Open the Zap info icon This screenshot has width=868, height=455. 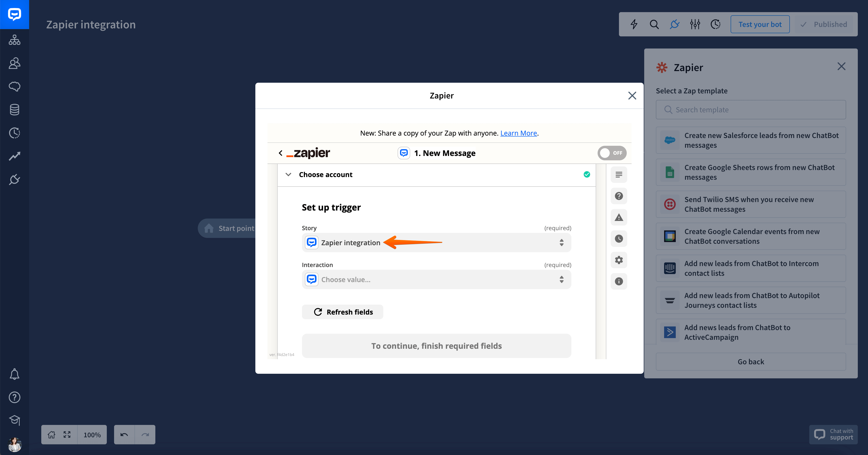pos(619,281)
